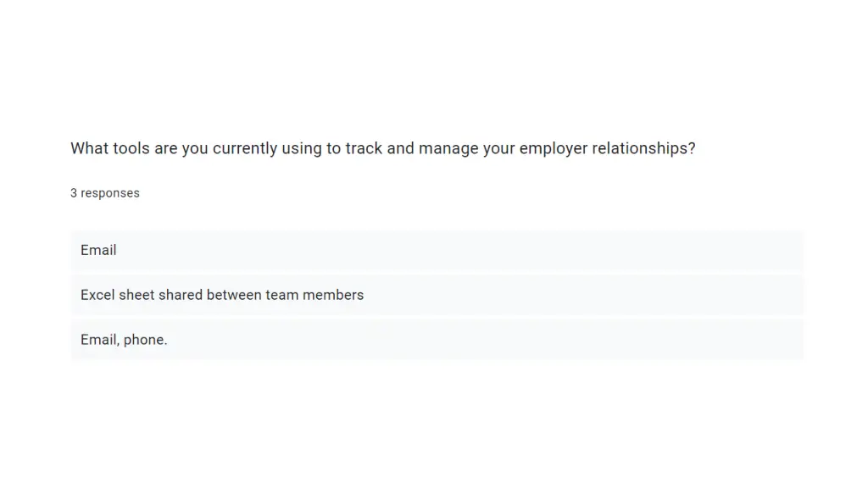868x488 pixels.
Task: Click the word 'phone.' in third response
Action: pyautogui.click(x=146, y=341)
